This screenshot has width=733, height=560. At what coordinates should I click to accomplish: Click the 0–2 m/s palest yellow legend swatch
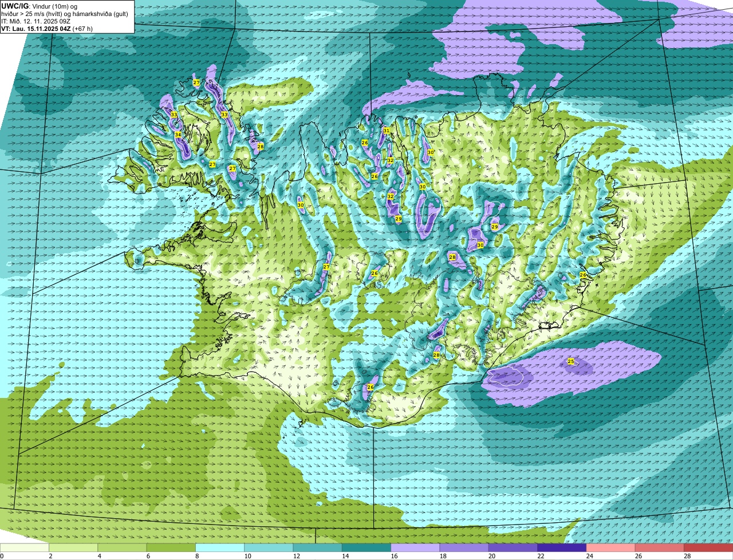tap(25, 547)
